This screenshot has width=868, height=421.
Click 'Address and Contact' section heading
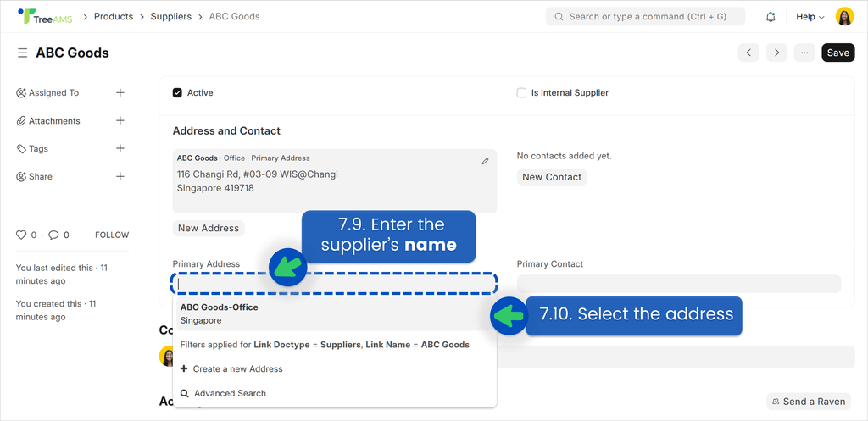click(226, 131)
